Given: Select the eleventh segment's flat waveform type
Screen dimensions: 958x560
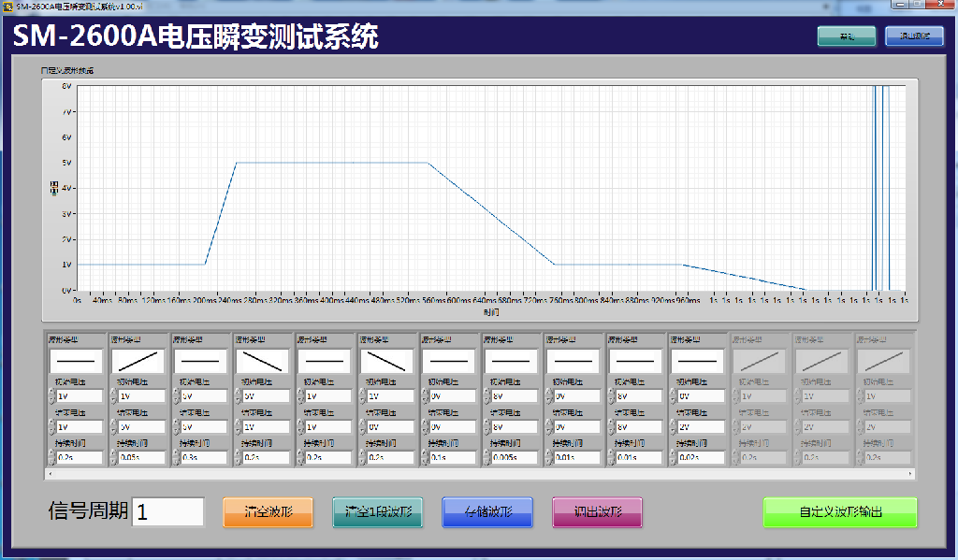Looking at the screenshot, I should 697,361.
